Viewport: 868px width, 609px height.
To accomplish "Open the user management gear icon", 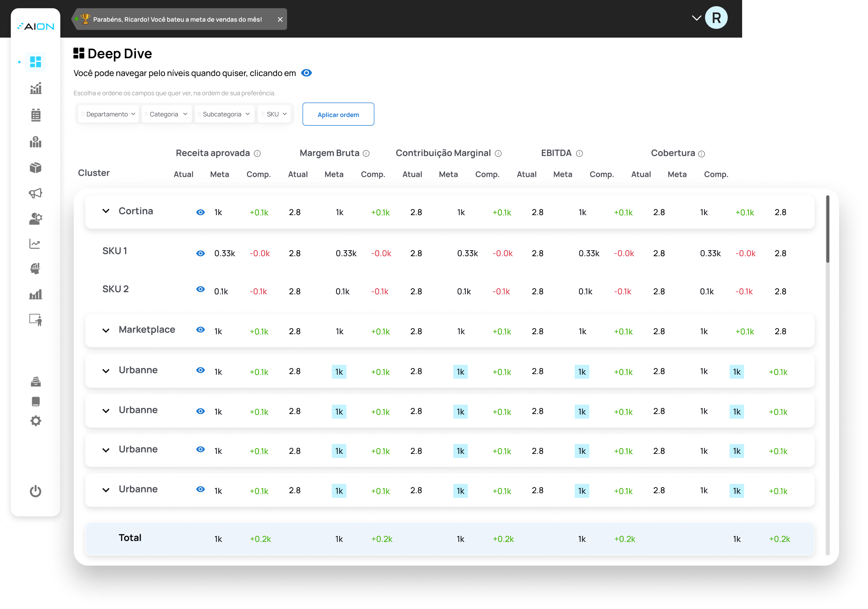I will [x=35, y=218].
